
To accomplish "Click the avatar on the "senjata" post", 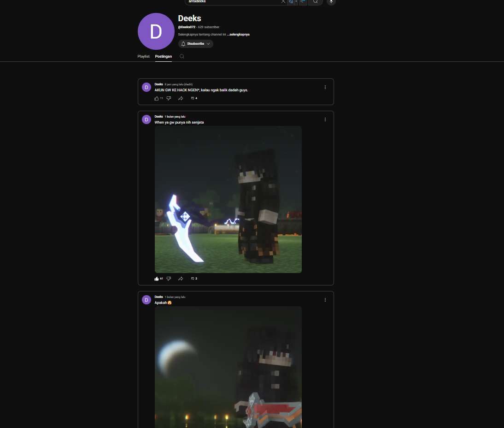I will click(146, 119).
